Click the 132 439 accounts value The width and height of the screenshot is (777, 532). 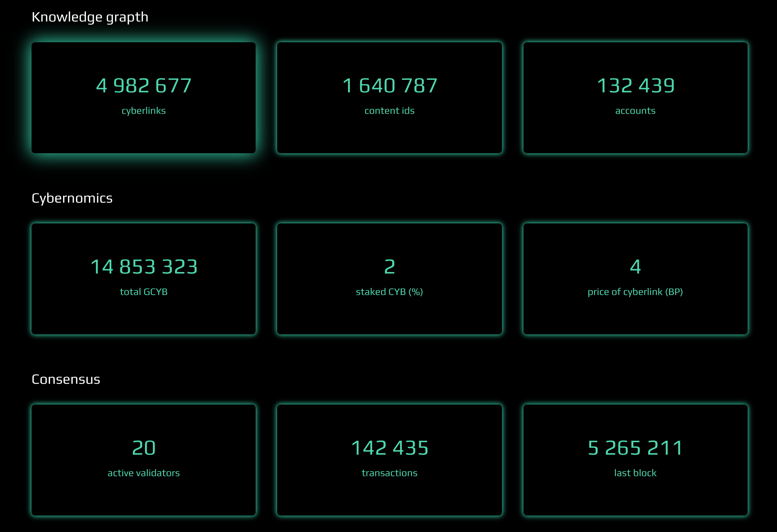[x=635, y=86]
